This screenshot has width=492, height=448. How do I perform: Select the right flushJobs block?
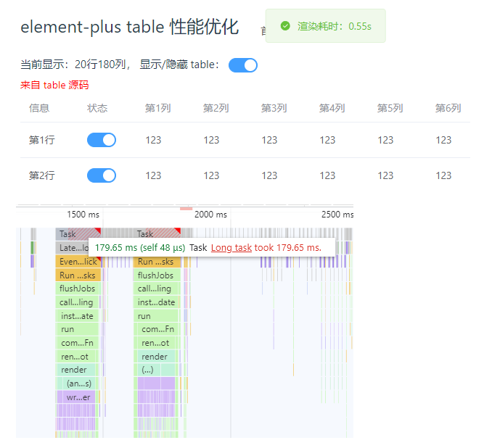(x=157, y=275)
